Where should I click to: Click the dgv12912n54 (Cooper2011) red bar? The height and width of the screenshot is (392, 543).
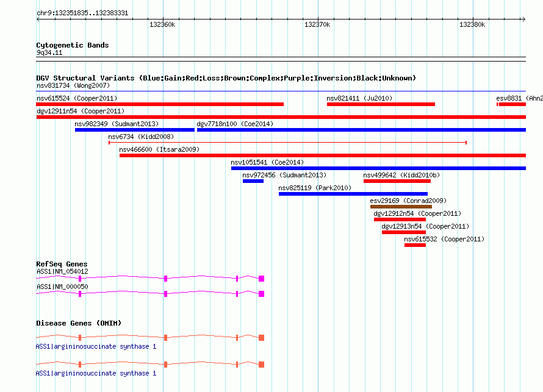click(x=400, y=219)
